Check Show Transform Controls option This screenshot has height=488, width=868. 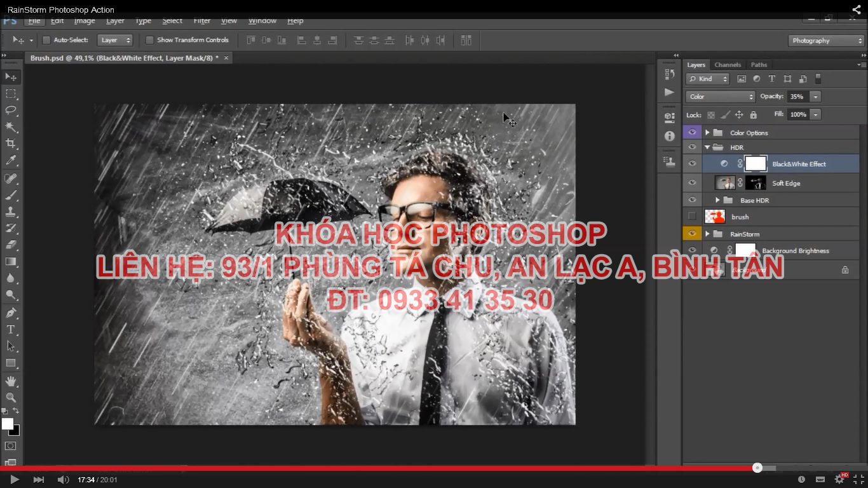pyautogui.click(x=150, y=40)
